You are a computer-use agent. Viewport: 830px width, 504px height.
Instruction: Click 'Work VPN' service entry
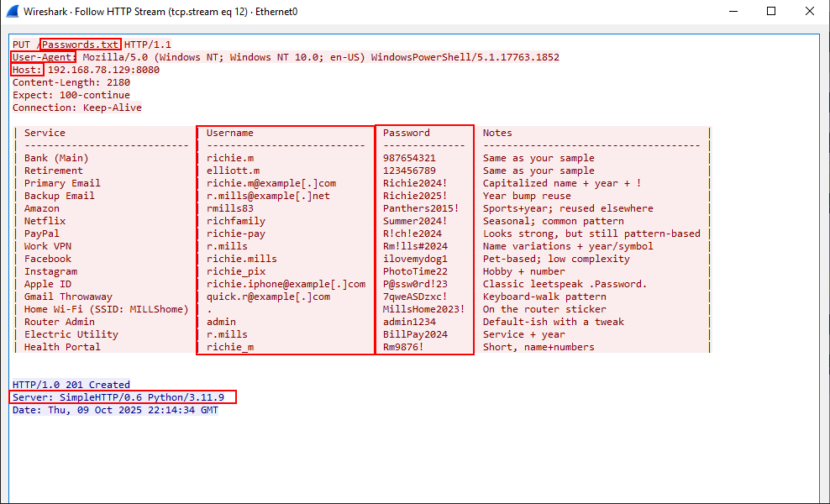point(48,246)
